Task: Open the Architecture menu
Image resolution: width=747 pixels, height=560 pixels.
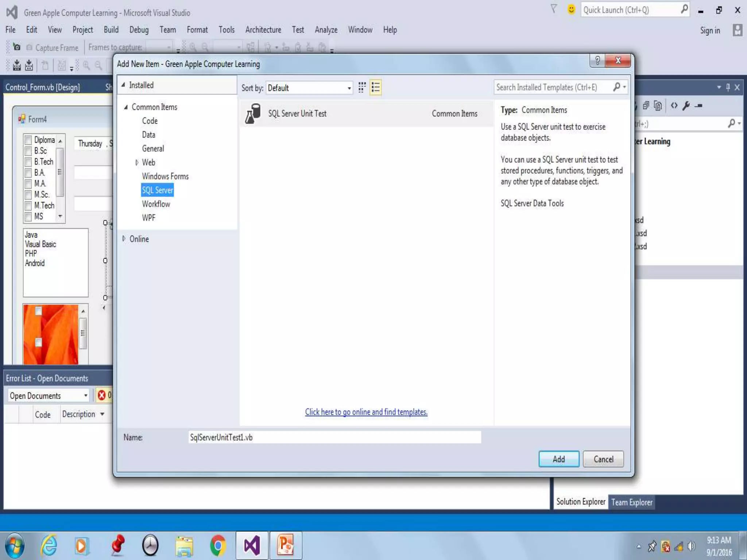Action: click(263, 30)
